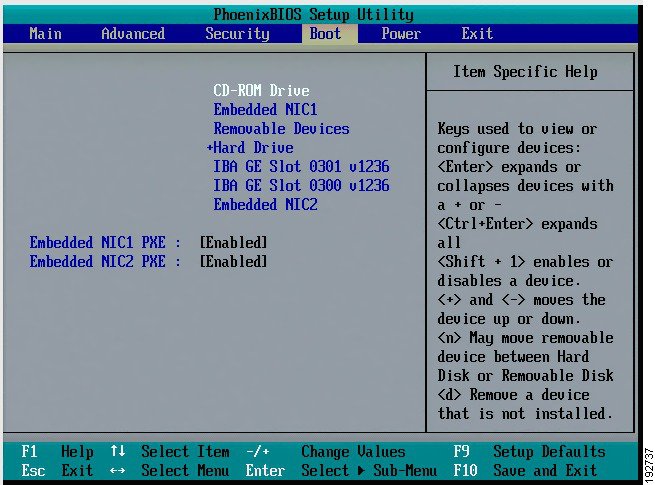Click '<Ctrl+Enter> expands' help text
The width and height of the screenshot is (655, 485).
[518, 224]
